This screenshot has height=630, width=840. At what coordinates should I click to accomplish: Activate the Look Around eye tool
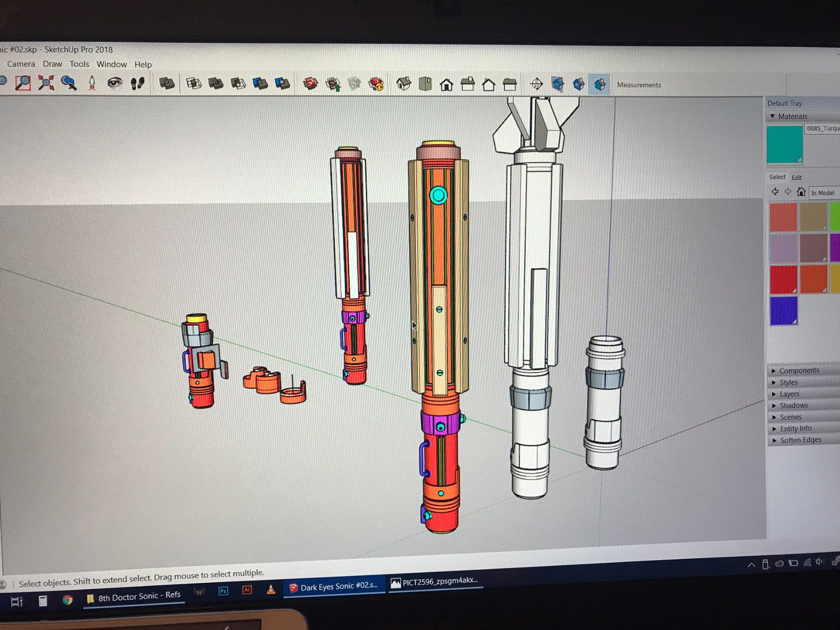[114, 83]
